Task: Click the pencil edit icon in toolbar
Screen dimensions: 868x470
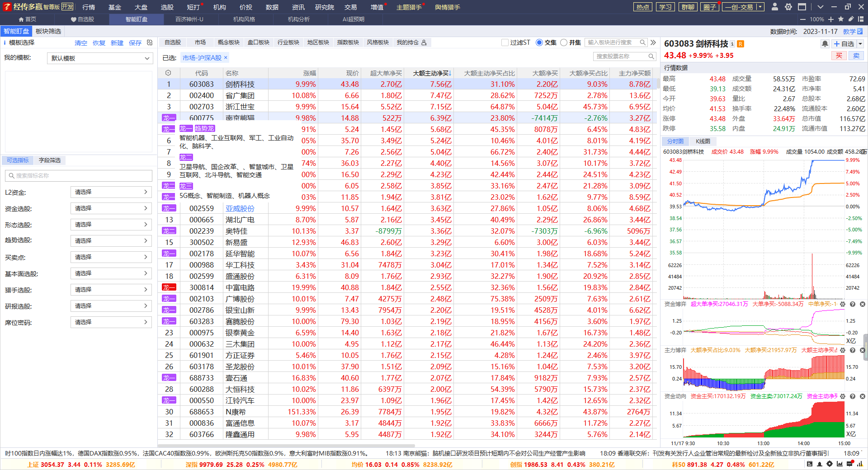Action: (x=851, y=19)
